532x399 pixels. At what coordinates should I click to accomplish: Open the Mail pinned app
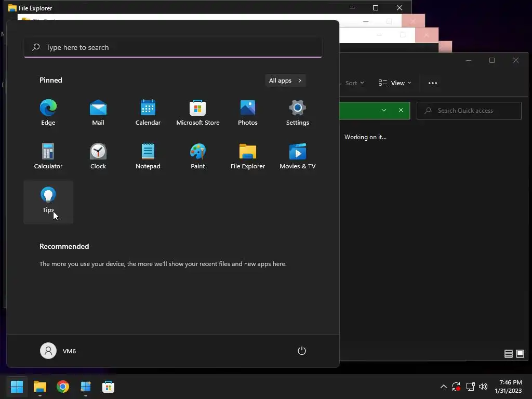point(98,113)
